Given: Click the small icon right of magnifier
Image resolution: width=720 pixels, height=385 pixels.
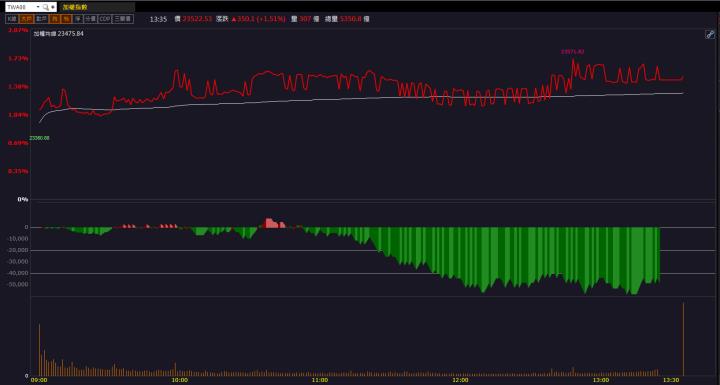Looking at the screenshot, I should pyautogui.click(x=53, y=7).
